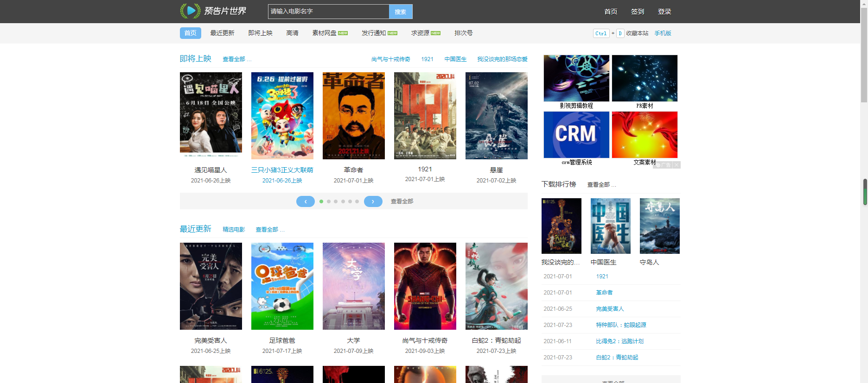Click 精选电影 link

tap(234, 230)
